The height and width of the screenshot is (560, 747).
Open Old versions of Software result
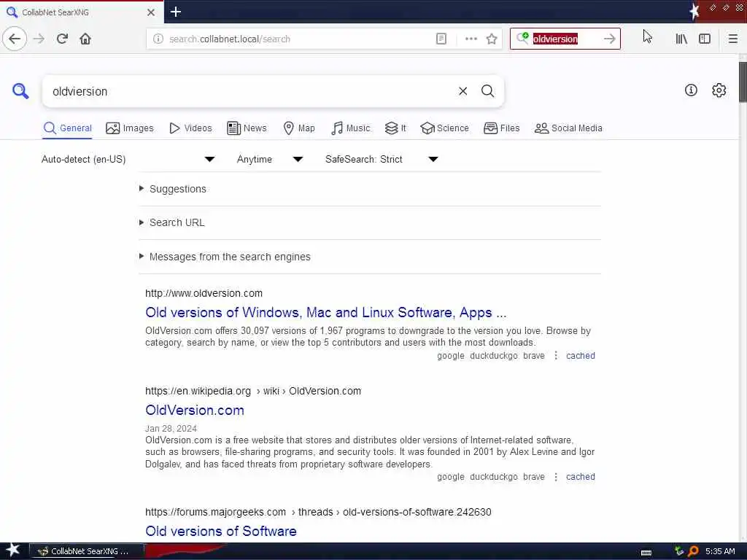point(220,531)
